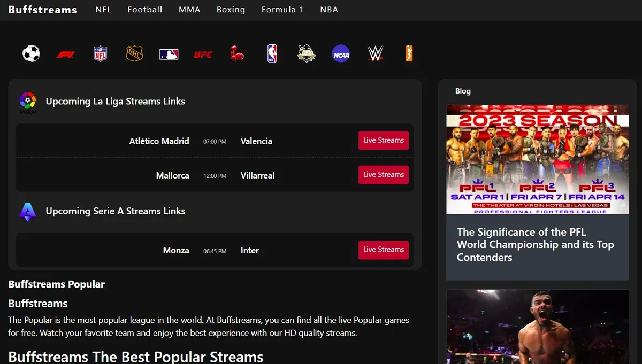
Task: Open the Formula 1 menu item
Action: (x=282, y=10)
